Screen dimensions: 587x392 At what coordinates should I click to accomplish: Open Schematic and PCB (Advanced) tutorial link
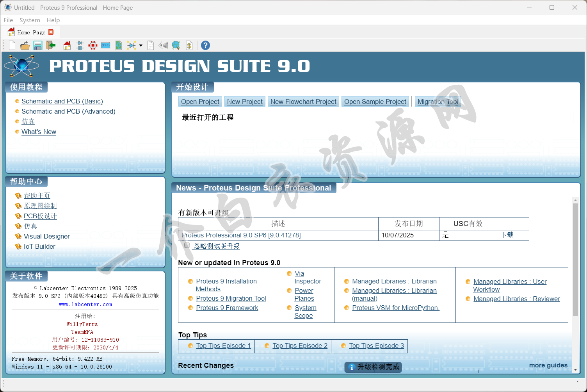(68, 111)
